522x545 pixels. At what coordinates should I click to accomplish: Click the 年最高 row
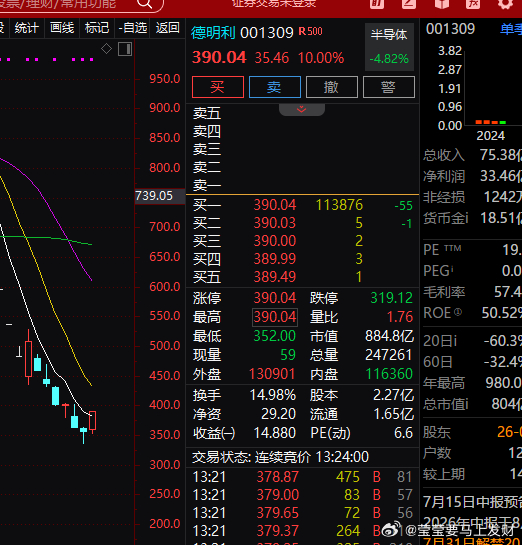pos(472,383)
